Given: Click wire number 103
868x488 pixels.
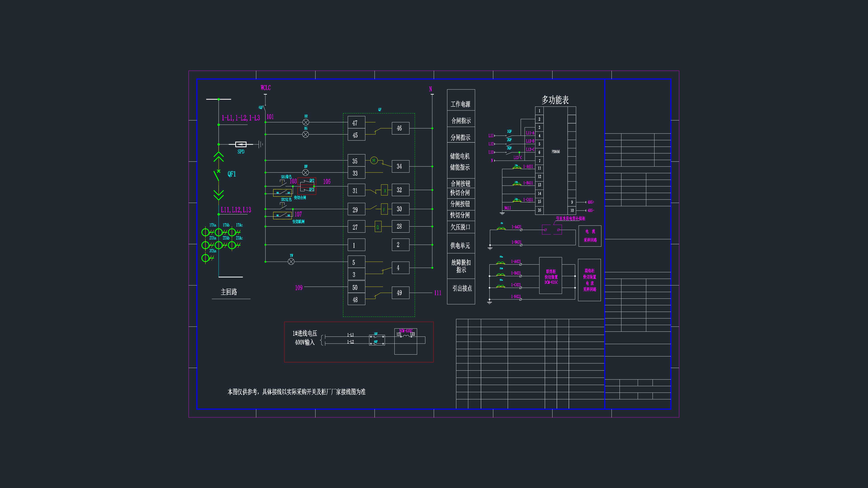Looking at the screenshot, I should 293,181.
